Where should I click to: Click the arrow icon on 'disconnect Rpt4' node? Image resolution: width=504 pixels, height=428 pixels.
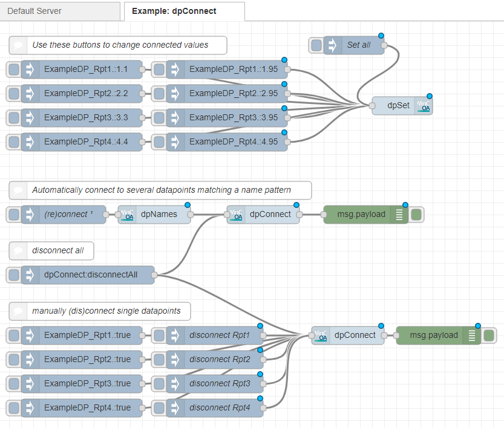pyautogui.click(x=175, y=408)
